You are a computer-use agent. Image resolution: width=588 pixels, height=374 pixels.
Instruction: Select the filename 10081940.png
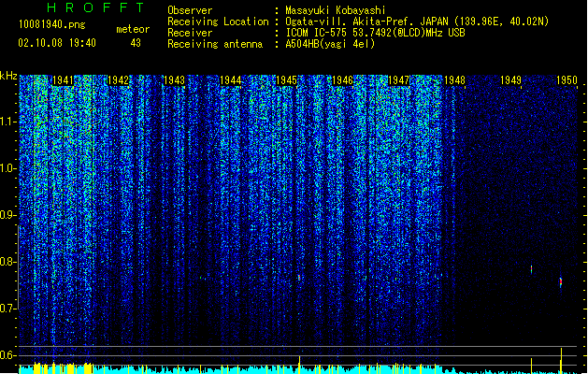click(52, 24)
